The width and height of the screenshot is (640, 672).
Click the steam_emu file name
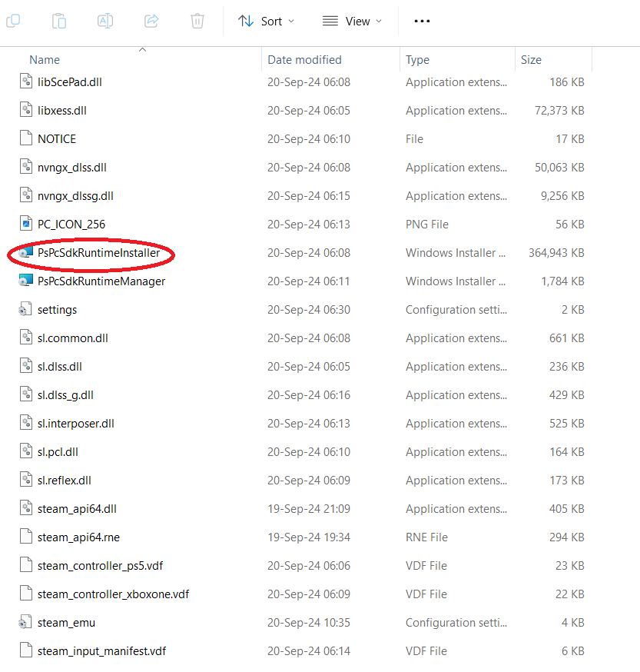tap(66, 623)
